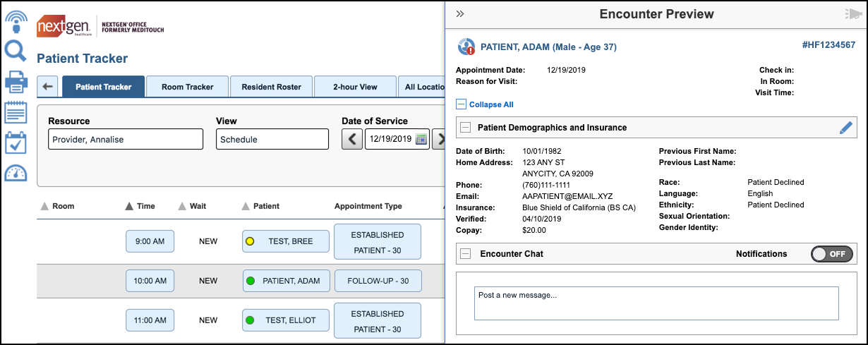Click the date of birth 10/01/1982
This screenshot has width=868, height=345.
pos(542,151)
